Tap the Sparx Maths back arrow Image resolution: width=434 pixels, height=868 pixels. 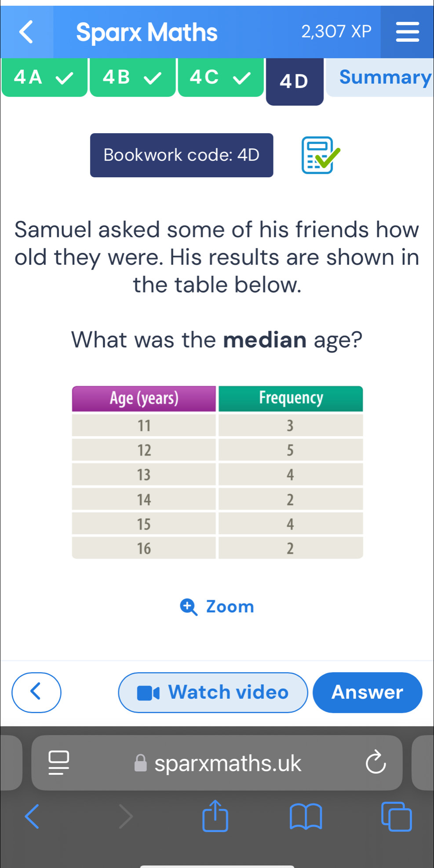tap(26, 32)
